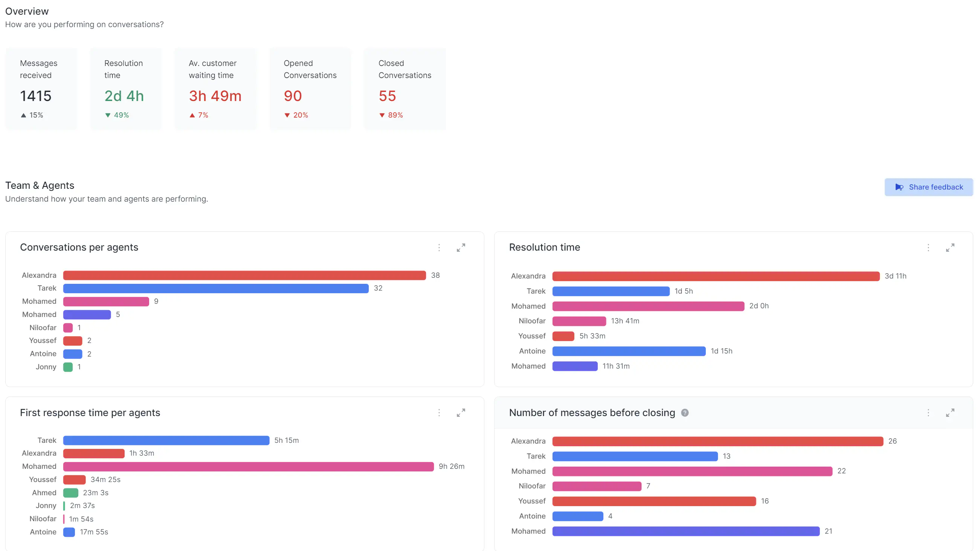Click Youssef's red bar showing 2 conversations
Viewport: 980px width, 551px height.
point(73,341)
